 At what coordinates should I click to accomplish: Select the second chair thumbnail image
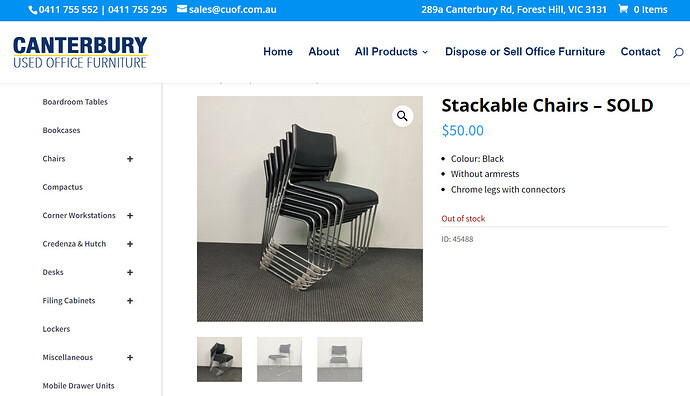point(279,359)
